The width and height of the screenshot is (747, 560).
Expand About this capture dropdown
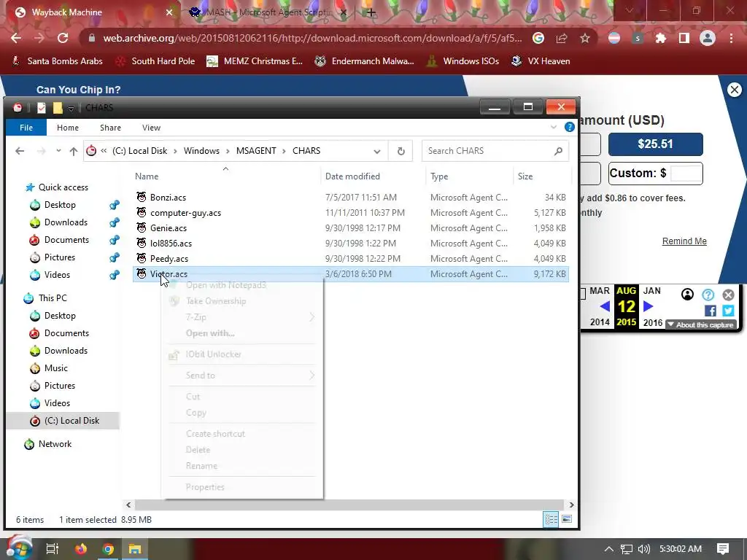click(701, 324)
